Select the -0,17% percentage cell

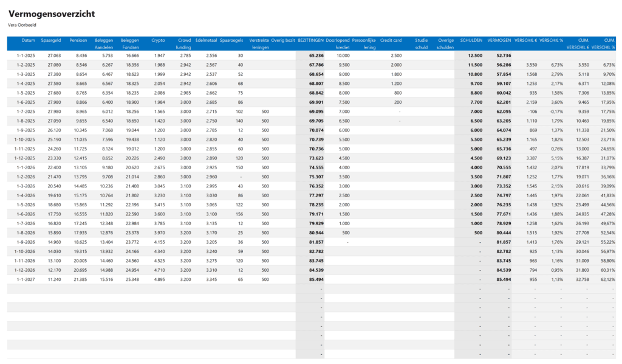point(555,112)
